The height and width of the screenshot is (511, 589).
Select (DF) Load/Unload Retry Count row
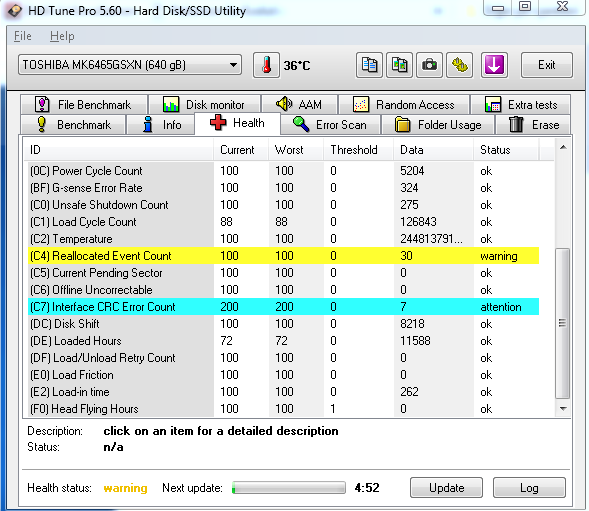pyautogui.click(x=284, y=358)
